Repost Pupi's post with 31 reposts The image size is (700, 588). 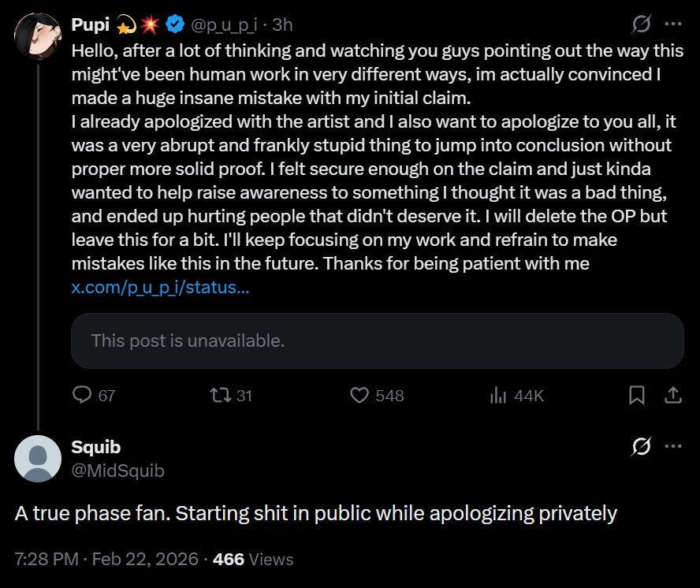pyautogui.click(x=222, y=395)
